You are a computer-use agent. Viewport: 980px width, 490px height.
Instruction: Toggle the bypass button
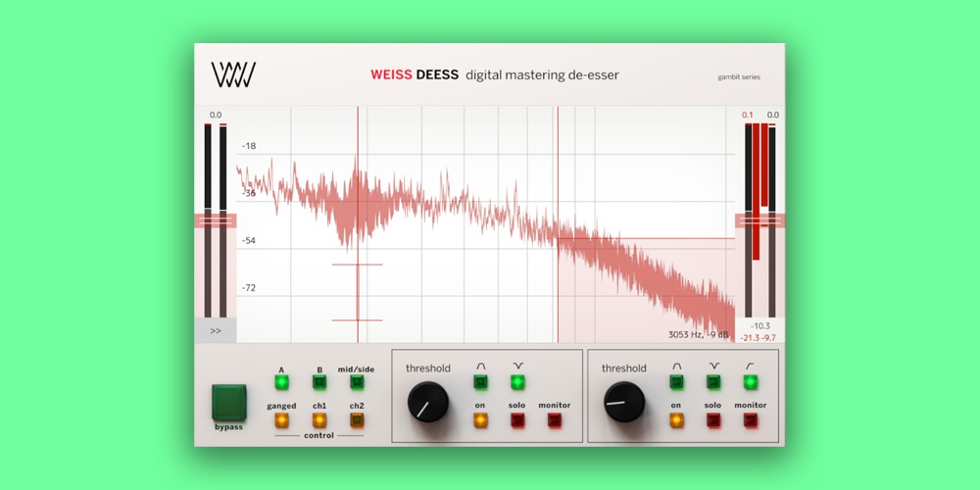[228, 403]
